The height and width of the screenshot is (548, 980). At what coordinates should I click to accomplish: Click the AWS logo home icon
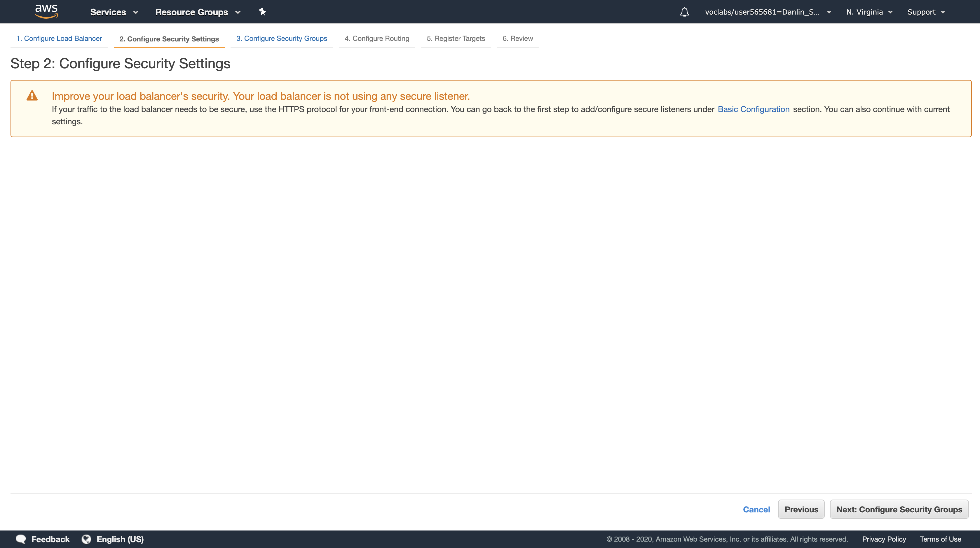[x=46, y=11]
